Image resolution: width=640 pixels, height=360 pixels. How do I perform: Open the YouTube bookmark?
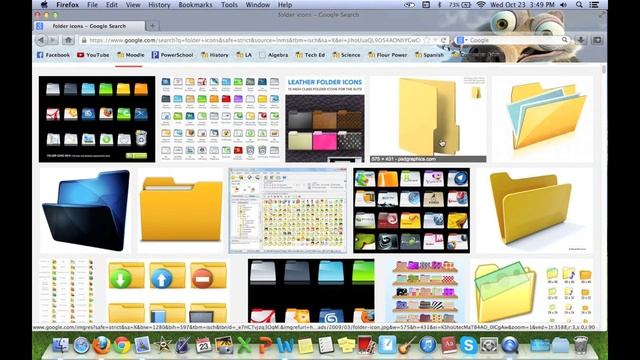tap(93, 55)
